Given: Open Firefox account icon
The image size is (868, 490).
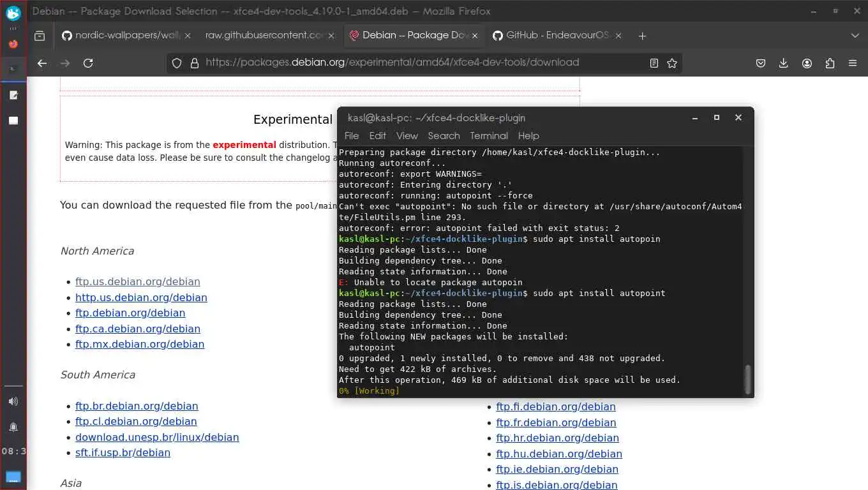Looking at the screenshot, I should [x=807, y=63].
